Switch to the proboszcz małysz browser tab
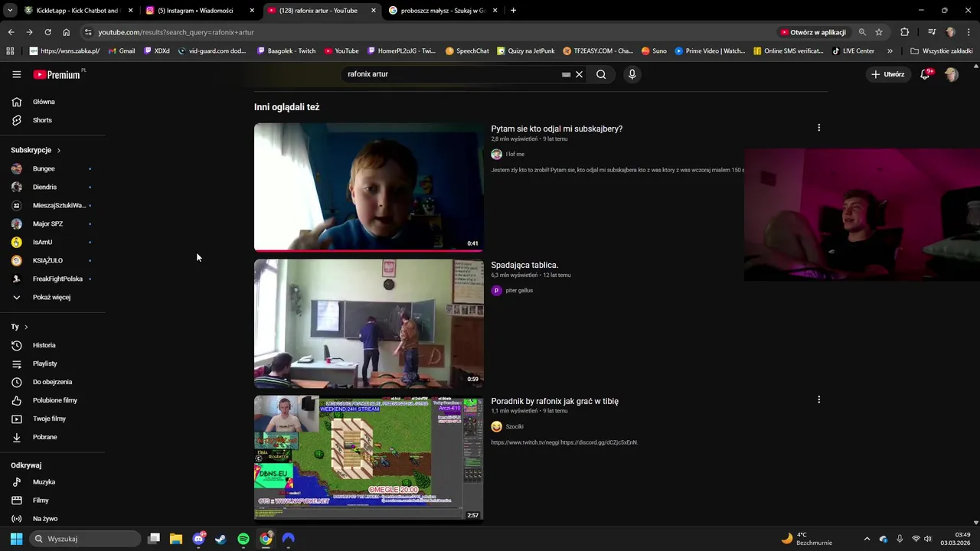The width and height of the screenshot is (980, 551). (443, 11)
